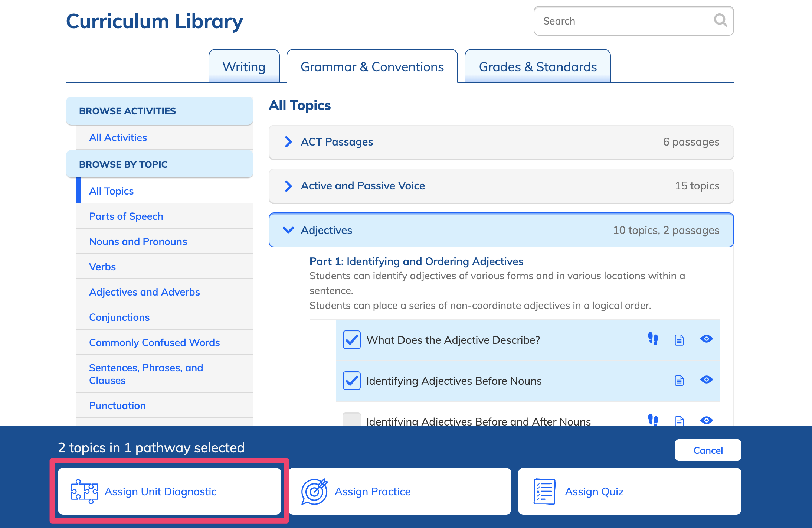Click Assign Quiz button
This screenshot has height=528, width=812.
630,491
